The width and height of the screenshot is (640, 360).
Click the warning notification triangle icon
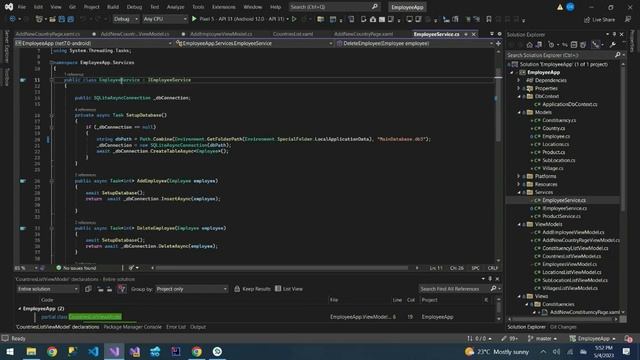560,7
